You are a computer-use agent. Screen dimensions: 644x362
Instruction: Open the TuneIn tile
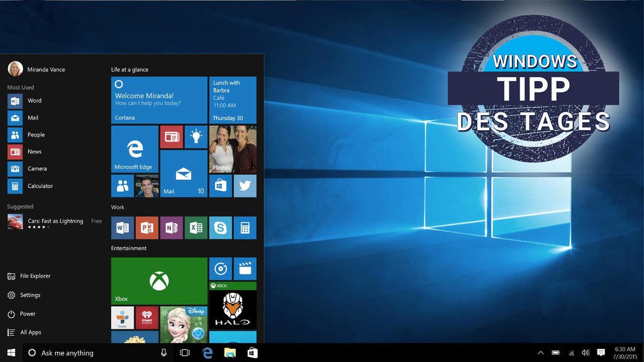(123, 317)
